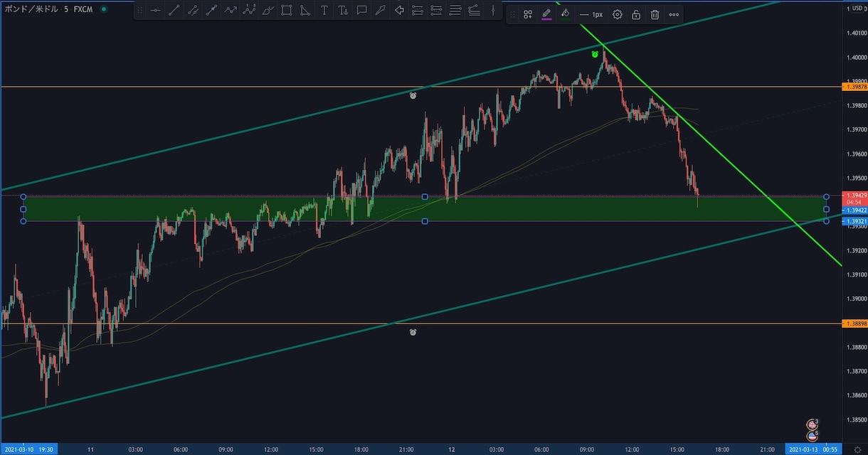Screen dimensions: 868x455
Task: Select the anchored text tool
Action: 343,11
